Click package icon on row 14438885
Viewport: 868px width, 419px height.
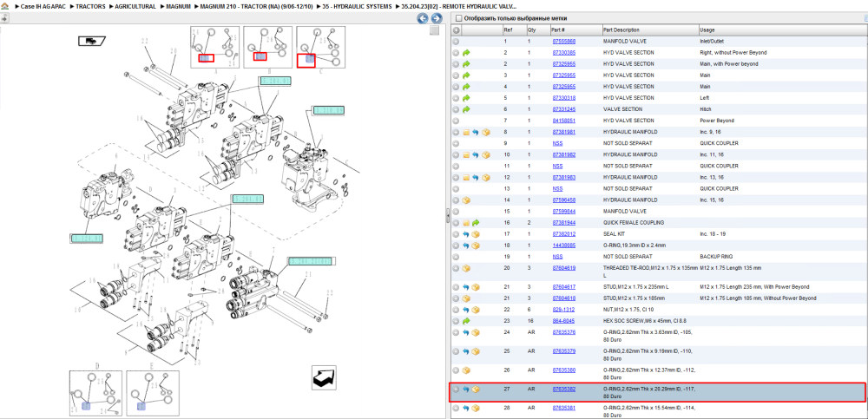point(476,246)
